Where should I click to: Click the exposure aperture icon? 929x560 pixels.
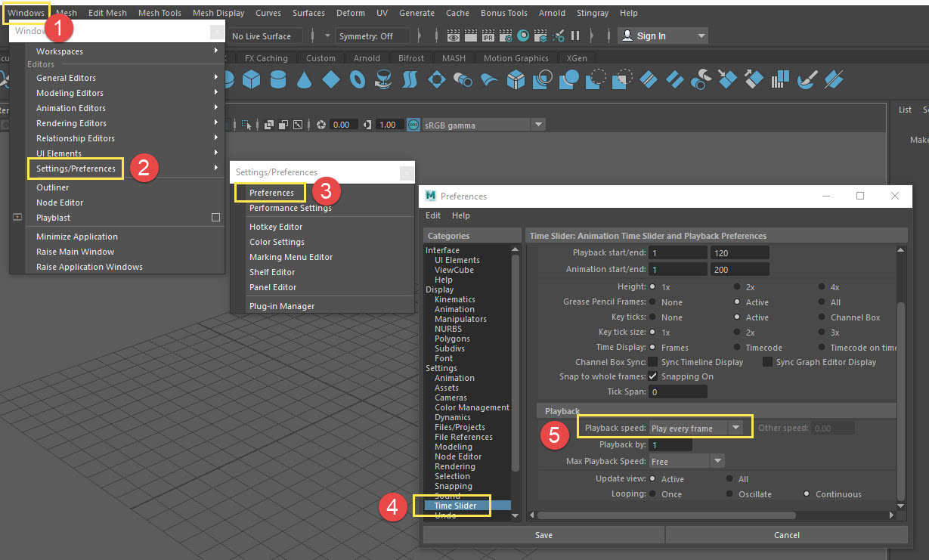[x=321, y=125]
